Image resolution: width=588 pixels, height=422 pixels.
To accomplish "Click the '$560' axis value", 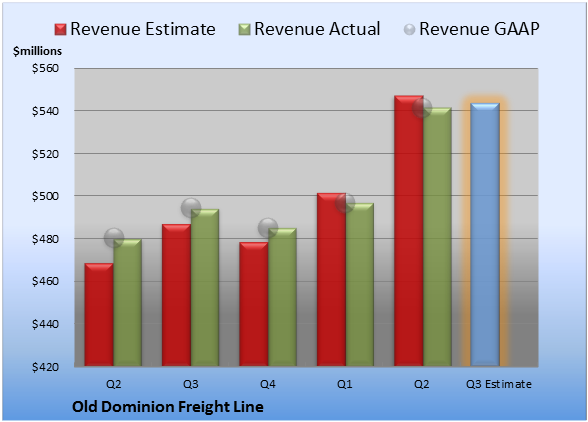I will (x=45, y=68).
